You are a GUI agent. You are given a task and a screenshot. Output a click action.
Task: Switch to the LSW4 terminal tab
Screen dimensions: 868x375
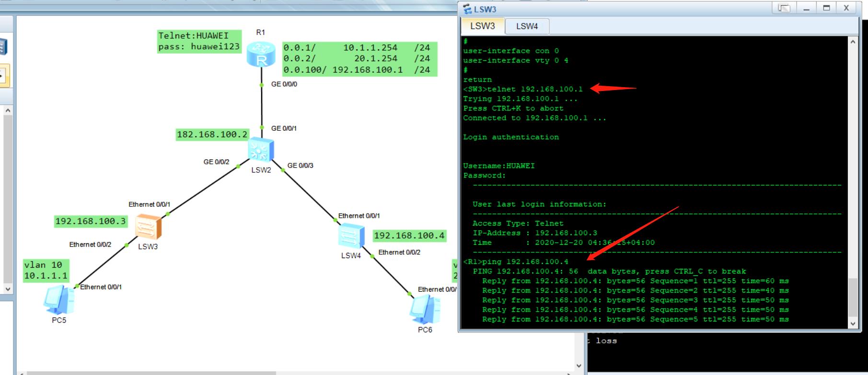[527, 26]
